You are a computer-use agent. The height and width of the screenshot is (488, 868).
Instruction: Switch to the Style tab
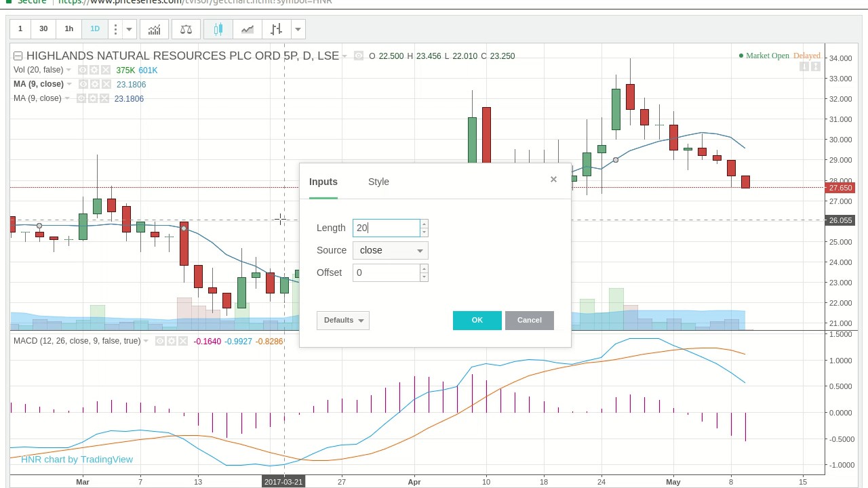click(378, 182)
